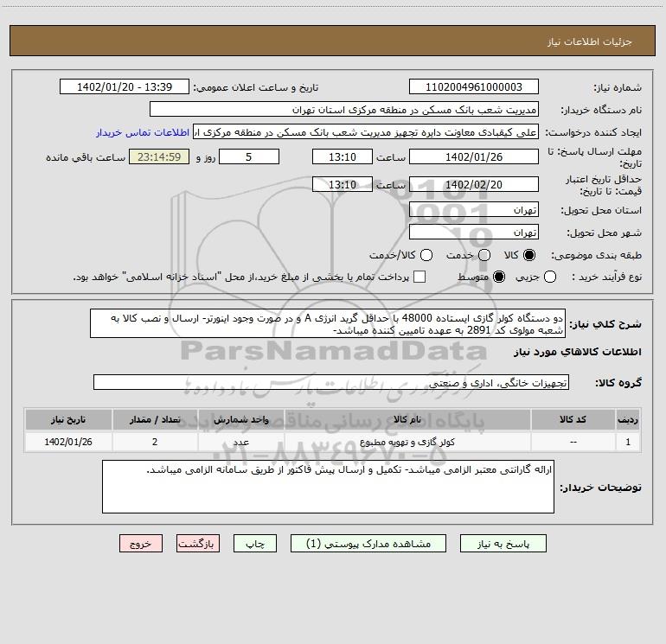Image resolution: width=666 pixels, height=644 pixels.
Task: Click the buyer organization name field
Action: [344, 110]
